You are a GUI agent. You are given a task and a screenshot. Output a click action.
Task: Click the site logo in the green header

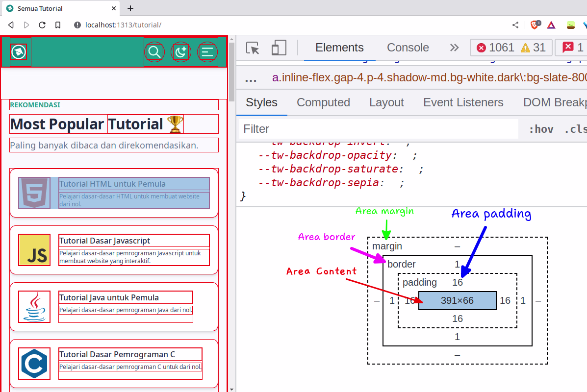pos(19,51)
